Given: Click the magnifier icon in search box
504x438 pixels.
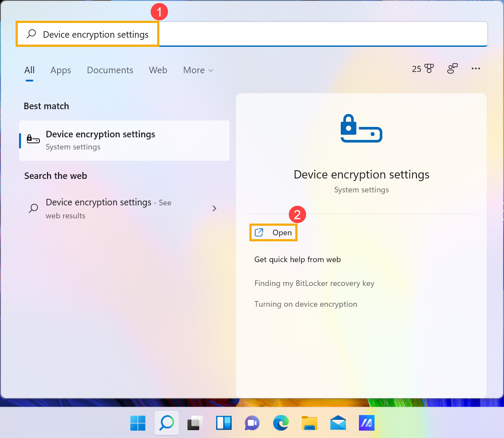Looking at the screenshot, I should [31, 34].
